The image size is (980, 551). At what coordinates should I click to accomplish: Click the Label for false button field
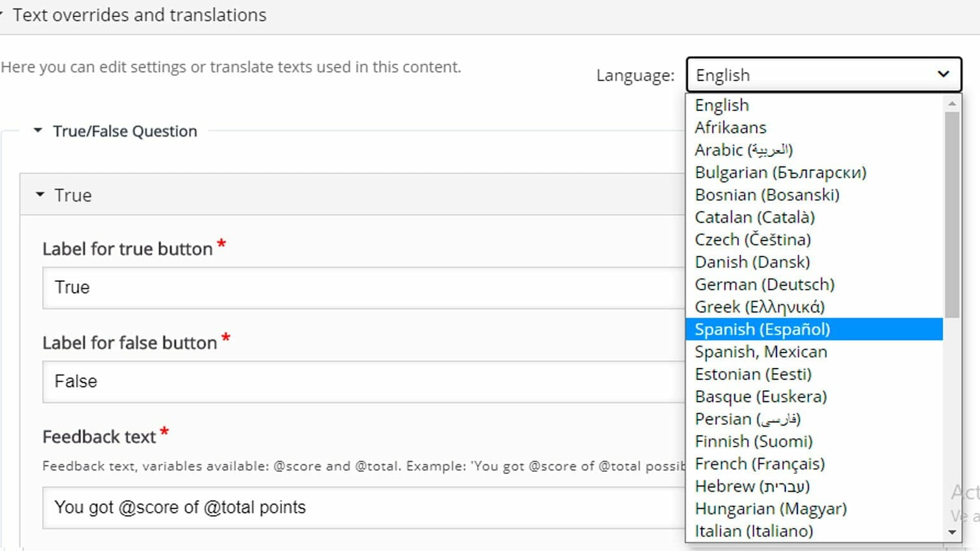(x=364, y=381)
